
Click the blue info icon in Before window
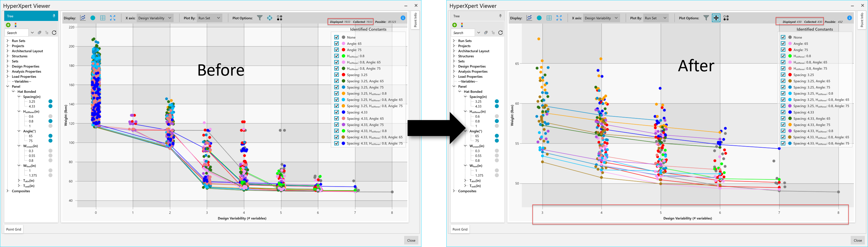click(x=403, y=18)
